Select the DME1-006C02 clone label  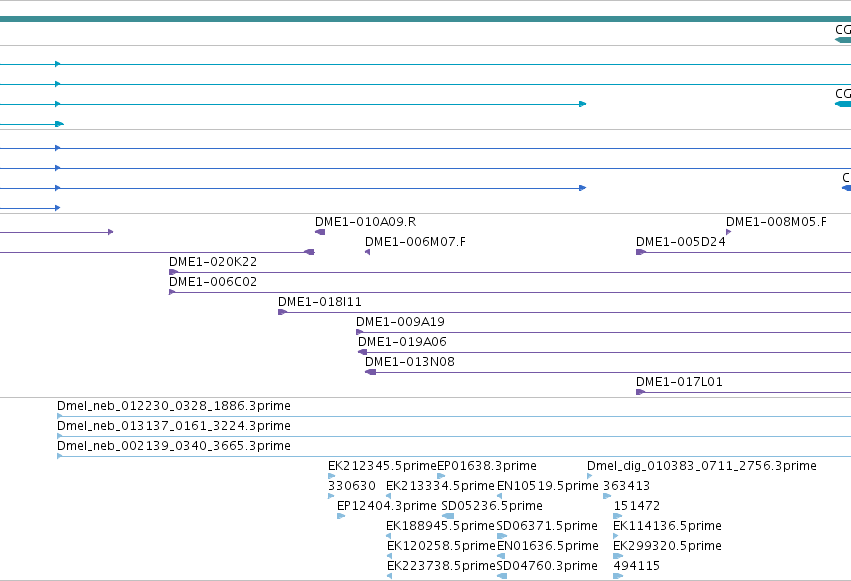pyautogui.click(x=213, y=282)
